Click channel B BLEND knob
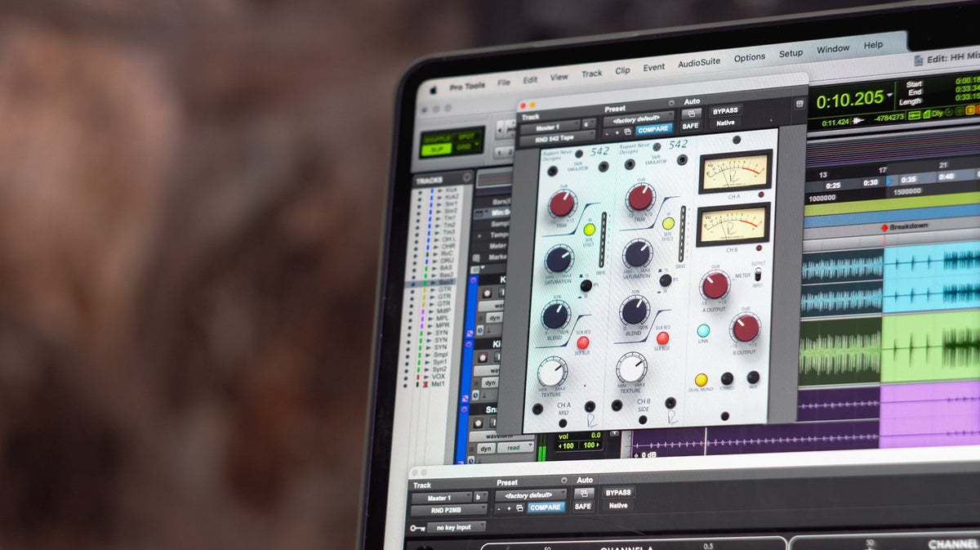The image size is (980, 550). (635, 311)
